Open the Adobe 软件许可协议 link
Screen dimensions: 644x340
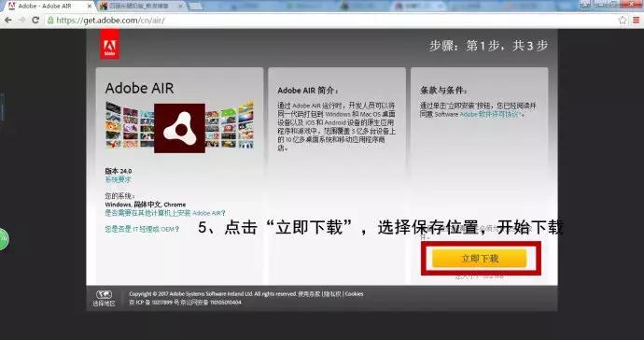[490, 114]
